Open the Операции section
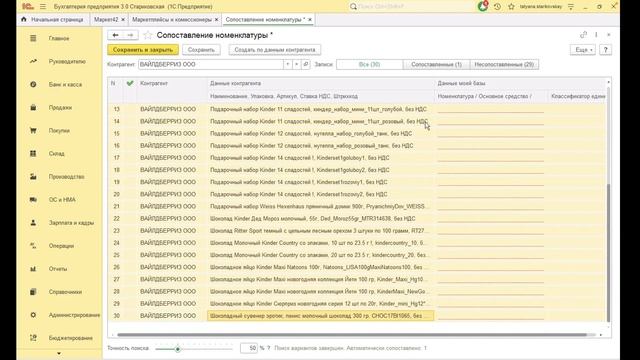This screenshot has width=640, height=360. (x=59, y=246)
